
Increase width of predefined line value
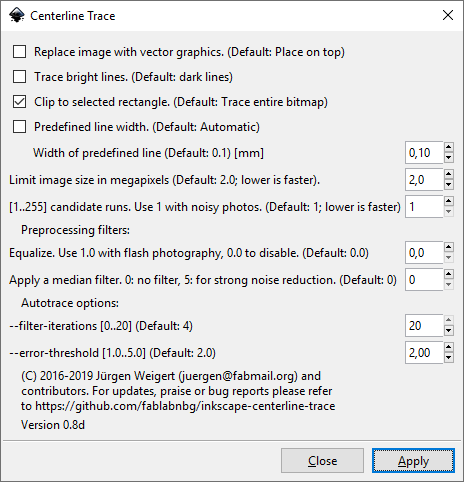tap(449, 147)
